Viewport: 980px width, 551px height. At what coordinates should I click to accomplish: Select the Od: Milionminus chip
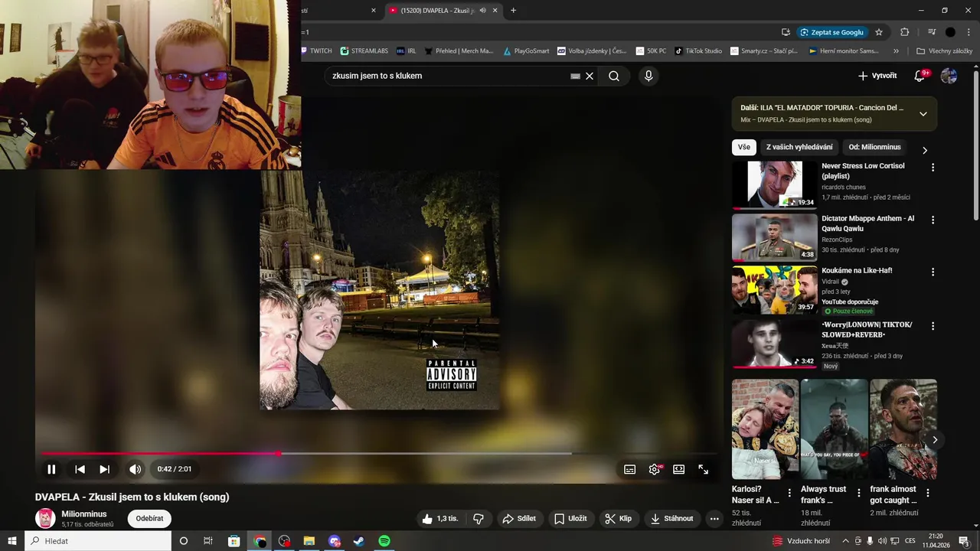(874, 147)
